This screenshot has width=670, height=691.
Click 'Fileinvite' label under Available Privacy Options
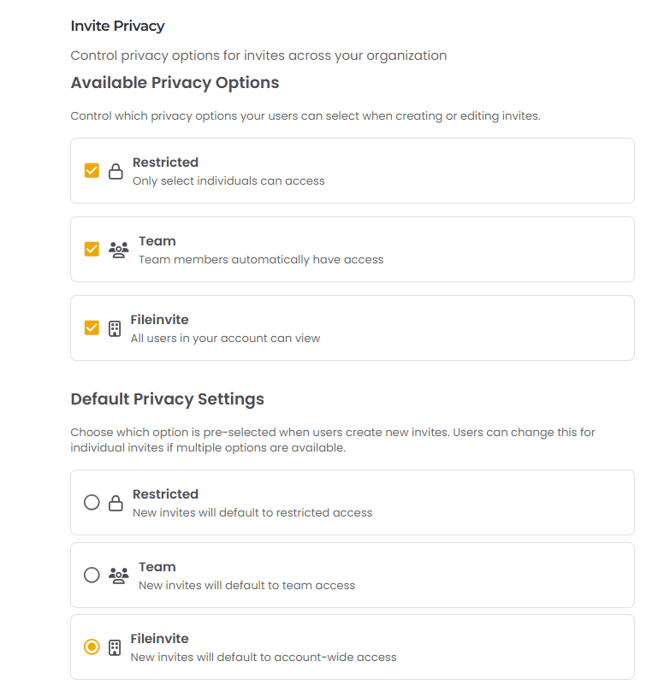click(159, 320)
